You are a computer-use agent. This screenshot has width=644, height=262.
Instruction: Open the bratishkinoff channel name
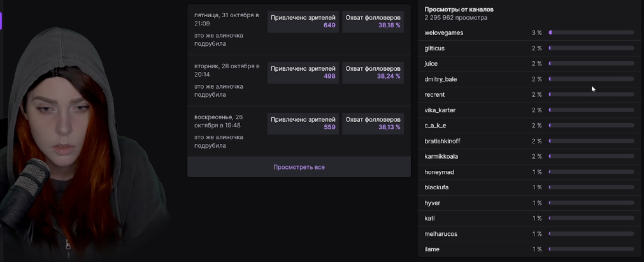click(x=442, y=141)
